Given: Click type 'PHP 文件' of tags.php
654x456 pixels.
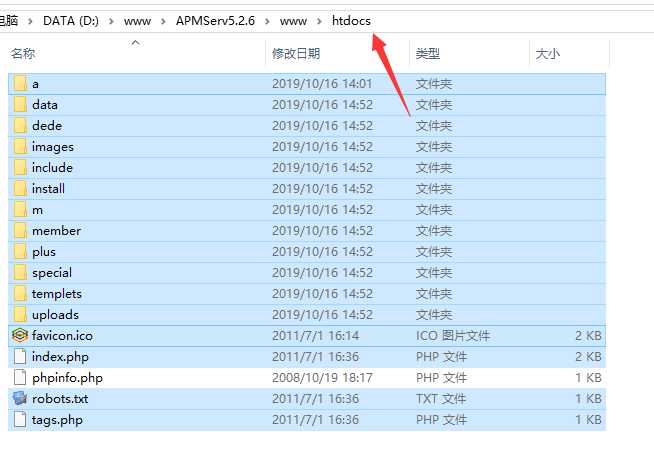Looking at the screenshot, I should (441, 420).
